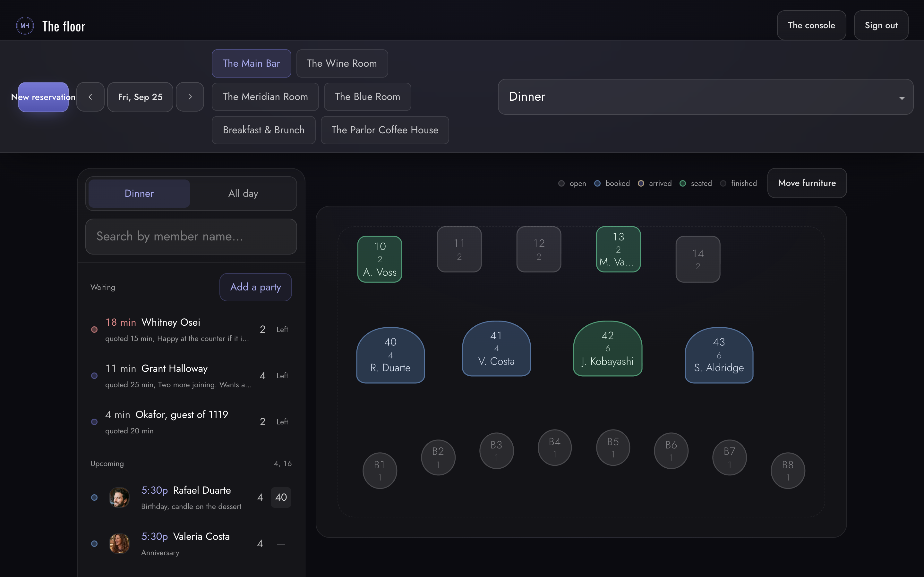The height and width of the screenshot is (577, 924).
Task: Switch to The Parlor Coffee House tab
Action: (385, 130)
